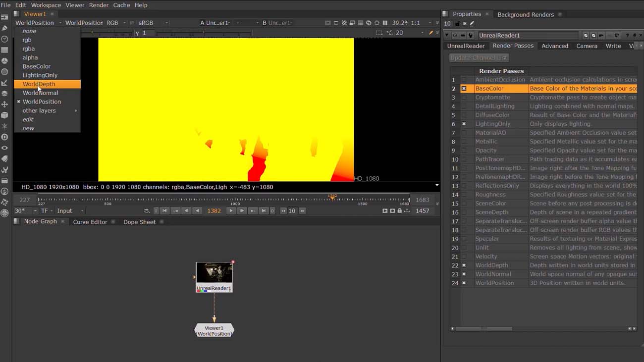Switch to the Advanced properties tab

coord(555,46)
